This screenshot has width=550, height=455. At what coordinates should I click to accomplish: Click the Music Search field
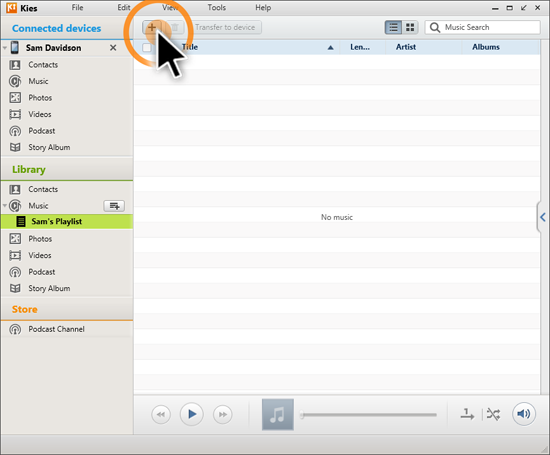point(483,27)
